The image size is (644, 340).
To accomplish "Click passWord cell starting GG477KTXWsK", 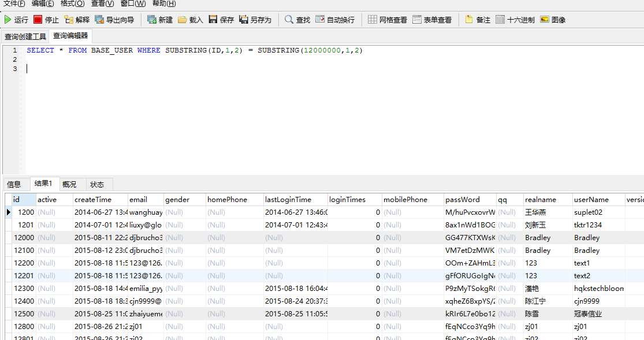I will pos(470,238).
